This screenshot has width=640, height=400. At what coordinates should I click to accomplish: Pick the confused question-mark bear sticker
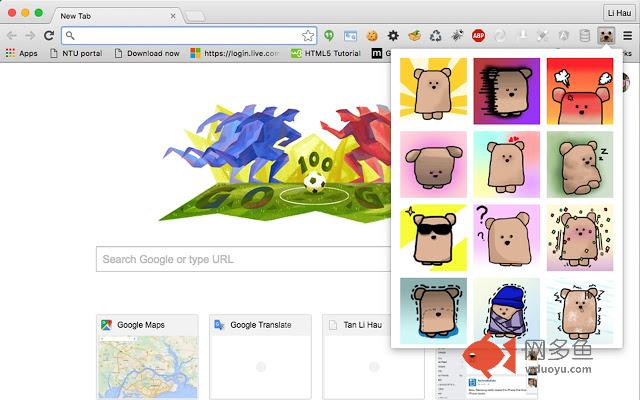click(507, 238)
